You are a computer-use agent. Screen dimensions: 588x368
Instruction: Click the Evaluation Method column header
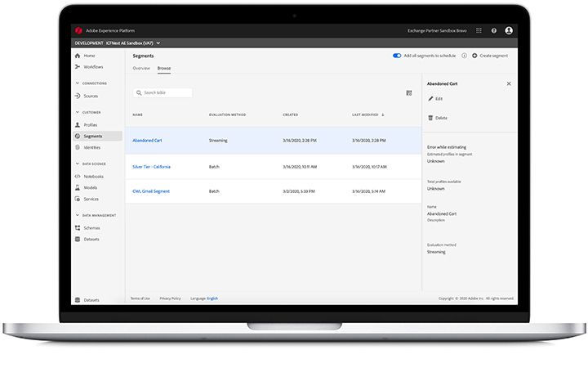click(x=227, y=114)
